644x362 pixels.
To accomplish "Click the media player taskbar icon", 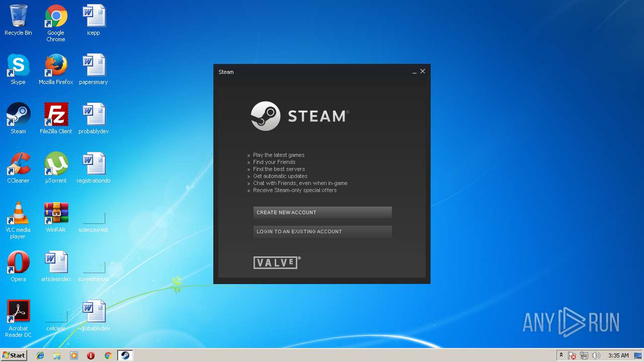I will [74, 355].
